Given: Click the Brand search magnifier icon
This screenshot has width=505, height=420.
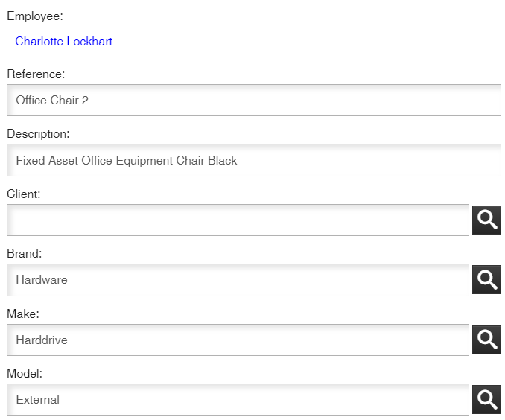Looking at the screenshot, I should (x=486, y=280).
